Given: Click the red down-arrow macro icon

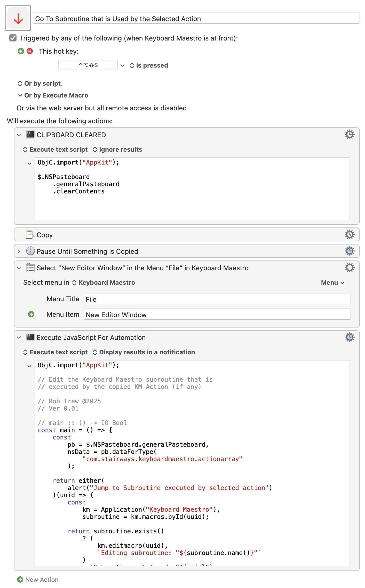Looking at the screenshot, I should click(18, 18).
